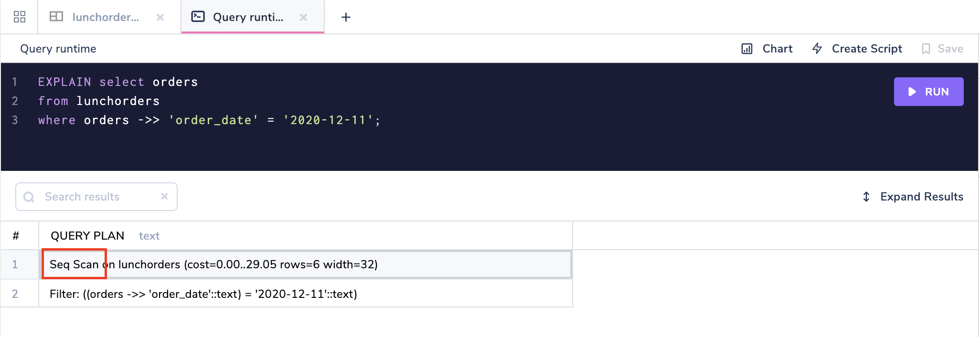The height and width of the screenshot is (337, 980).
Task: Expand Results panel
Action: [912, 197]
